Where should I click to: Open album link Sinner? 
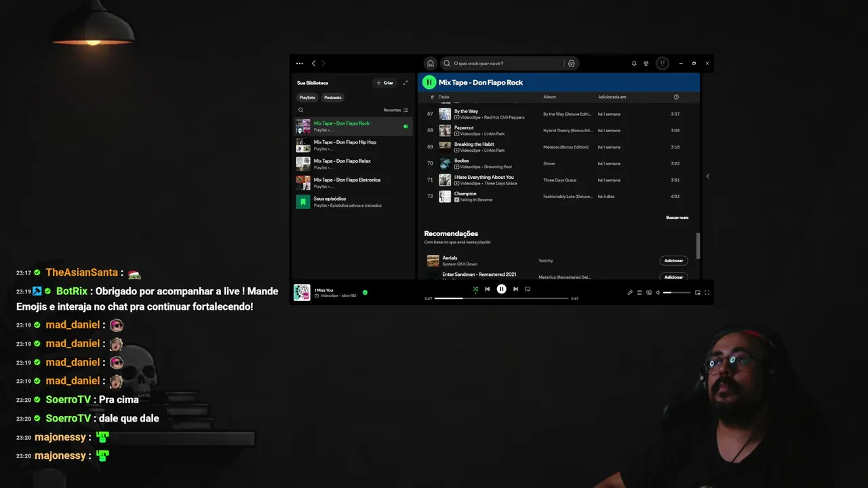point(549,163)
